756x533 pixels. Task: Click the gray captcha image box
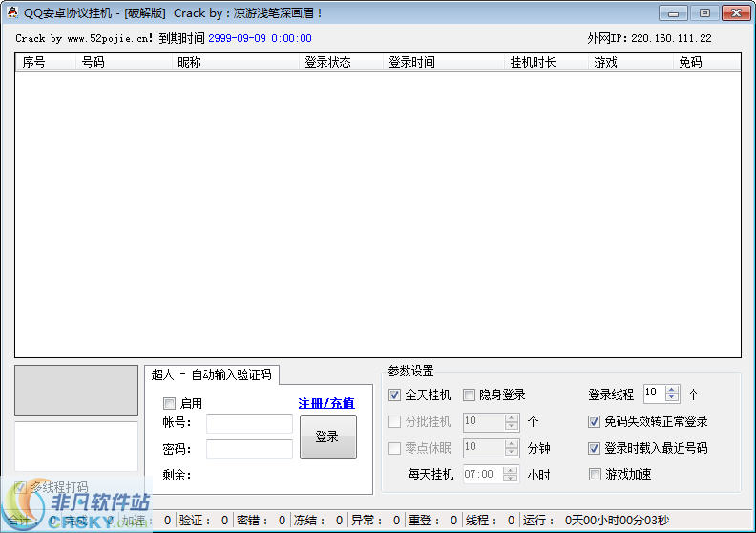coord(76,390)
